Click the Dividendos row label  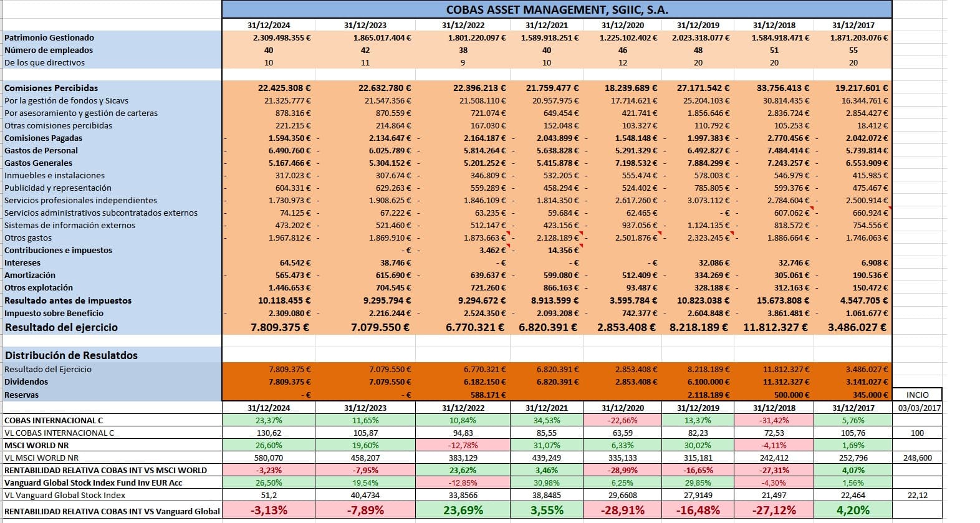26,382
